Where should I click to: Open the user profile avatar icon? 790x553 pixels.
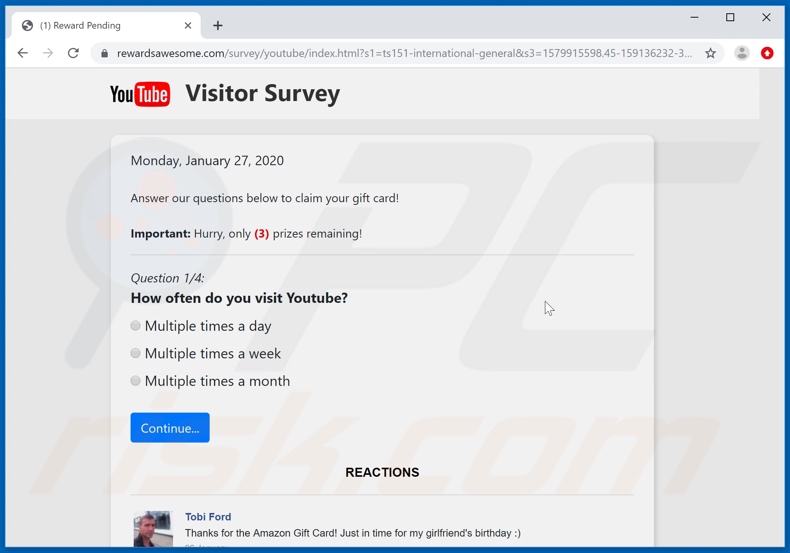(x=741, y=53)
